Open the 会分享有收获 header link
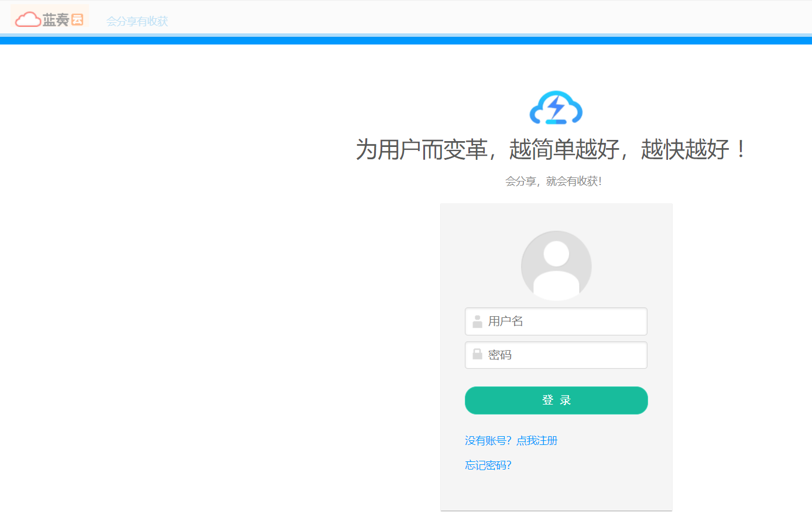The width and height of the screenshot is (812, 524). (x=137, y=21)
